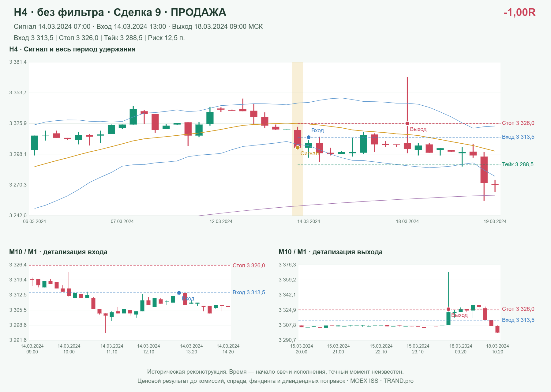Click heading 'H4 · Сигнал и весь период удержания'
Image resolution: width=551 pixels, height=392 pixels.
click(72, 49)
